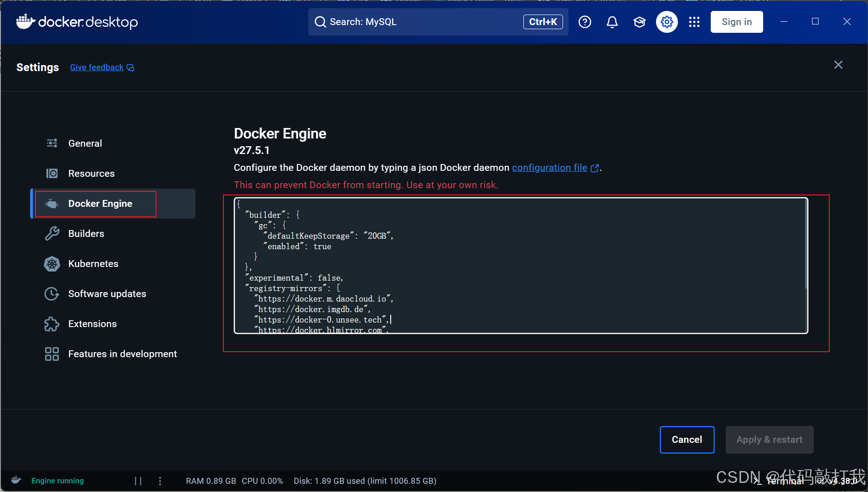Open the Resources settings section

pyautogui.click(x=91, y=173)
